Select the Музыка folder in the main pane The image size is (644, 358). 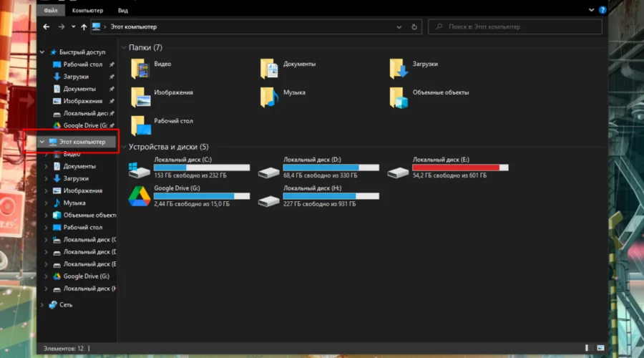click(270, 97)
